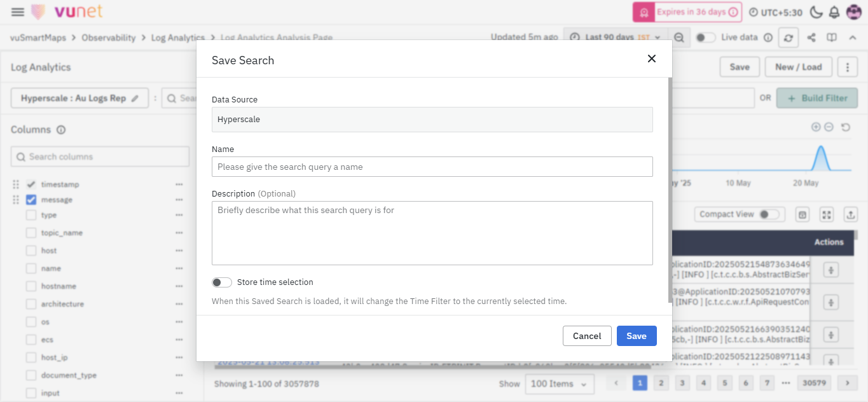Go to Observability breadcrumb

coord(108,38)
